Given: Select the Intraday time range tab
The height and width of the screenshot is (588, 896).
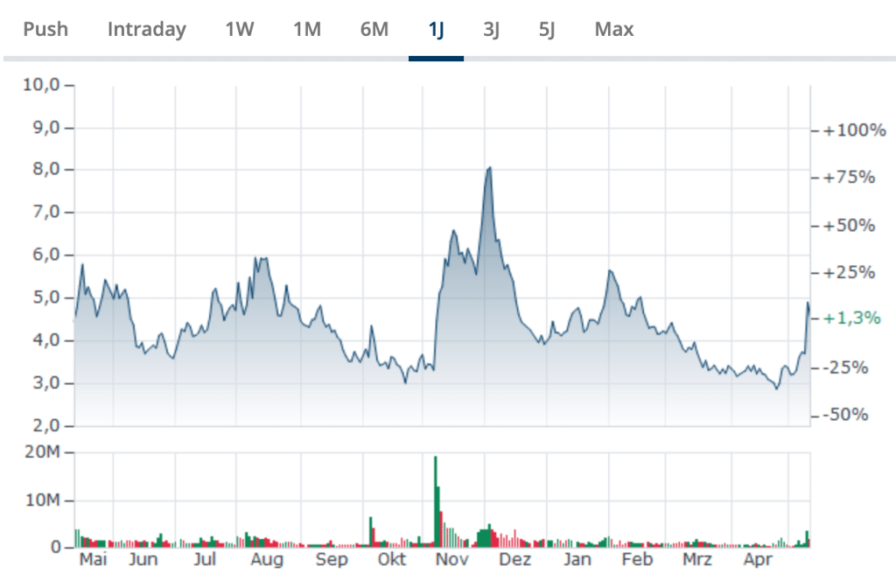Looking at the screenshot, I should [x=147, y=29].
